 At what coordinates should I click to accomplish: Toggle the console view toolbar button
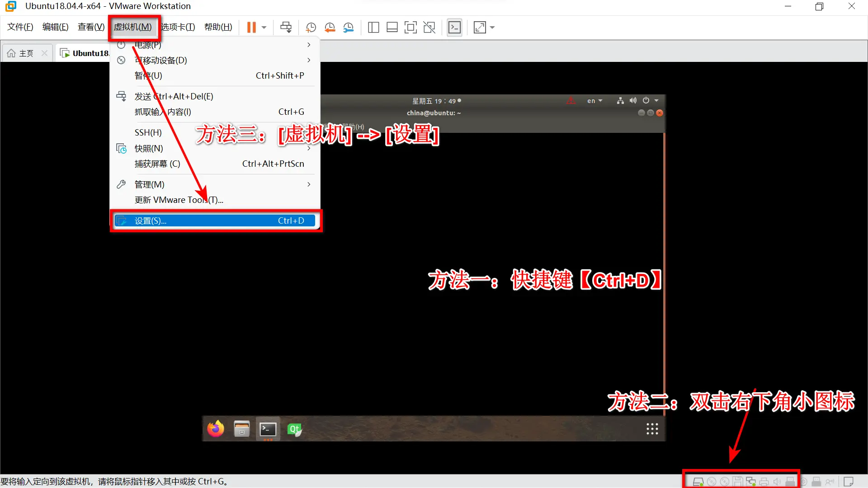(x=454, y=28)
